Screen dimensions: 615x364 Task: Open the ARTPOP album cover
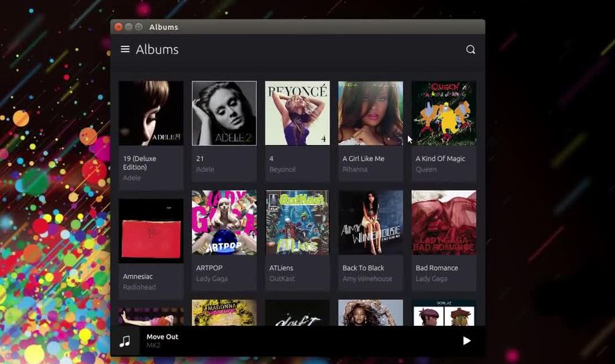tap(224, 222)
